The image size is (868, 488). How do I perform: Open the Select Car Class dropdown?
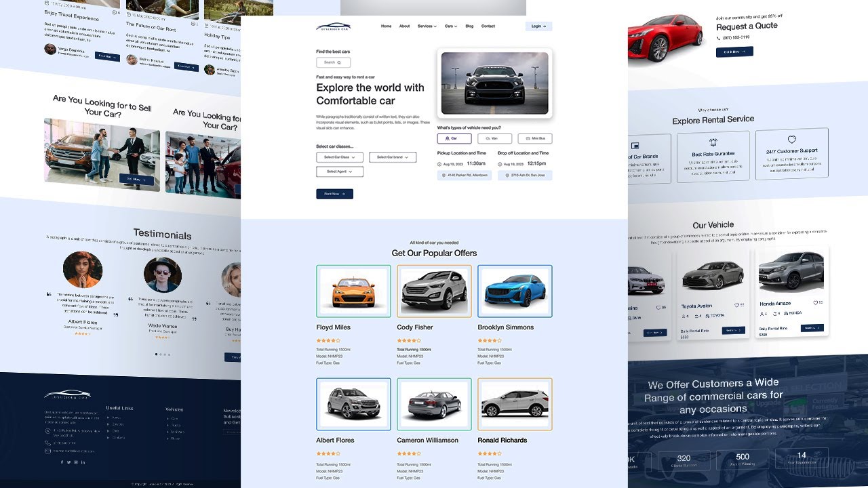pyautogui.click(x=340, y=157)
